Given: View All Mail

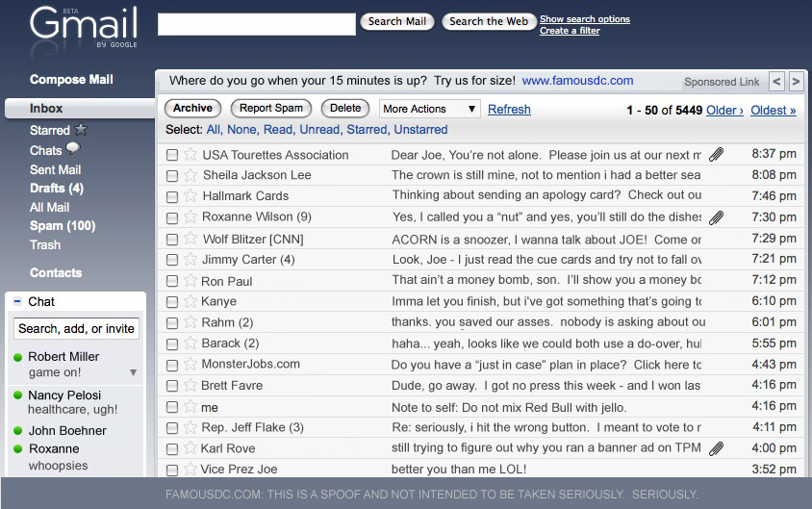Looking at the screenshot, I should tap(50, 207).
